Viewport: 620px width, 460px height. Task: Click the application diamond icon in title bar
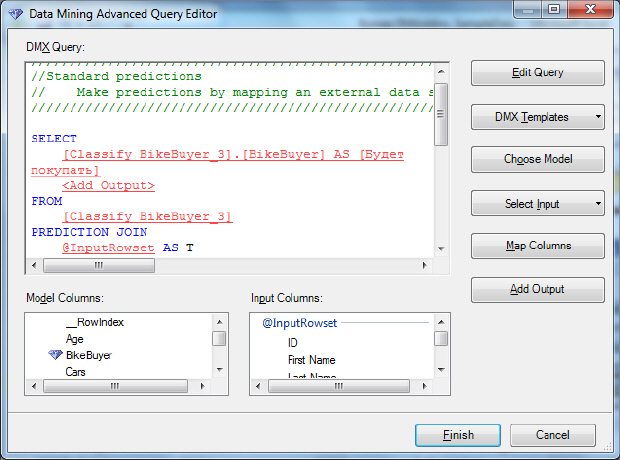coord(16,15)
